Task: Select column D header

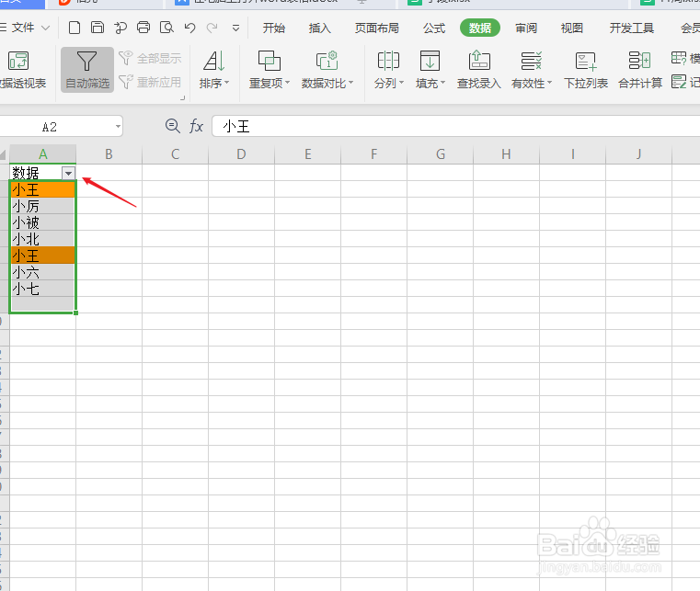Action: tap(241, 154)
